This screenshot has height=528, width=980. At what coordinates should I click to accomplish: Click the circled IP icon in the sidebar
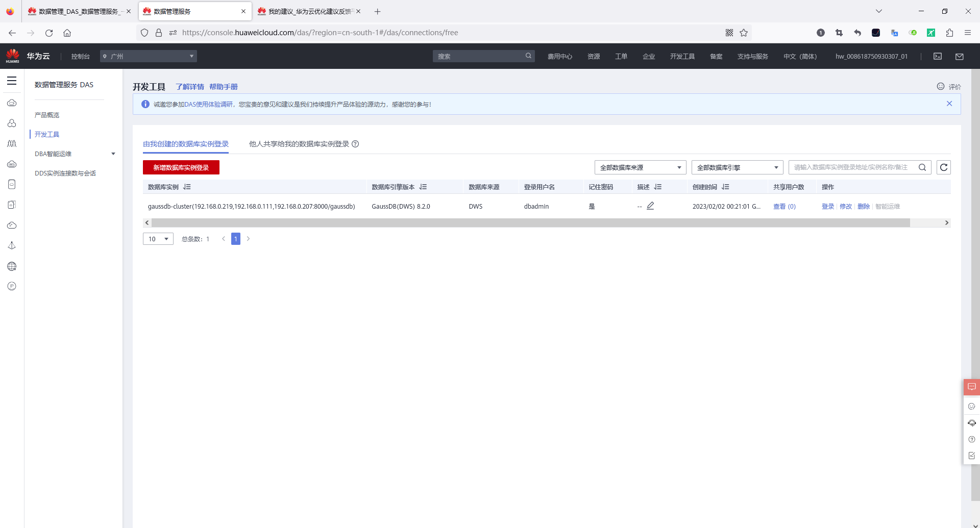tap(12, 286)
